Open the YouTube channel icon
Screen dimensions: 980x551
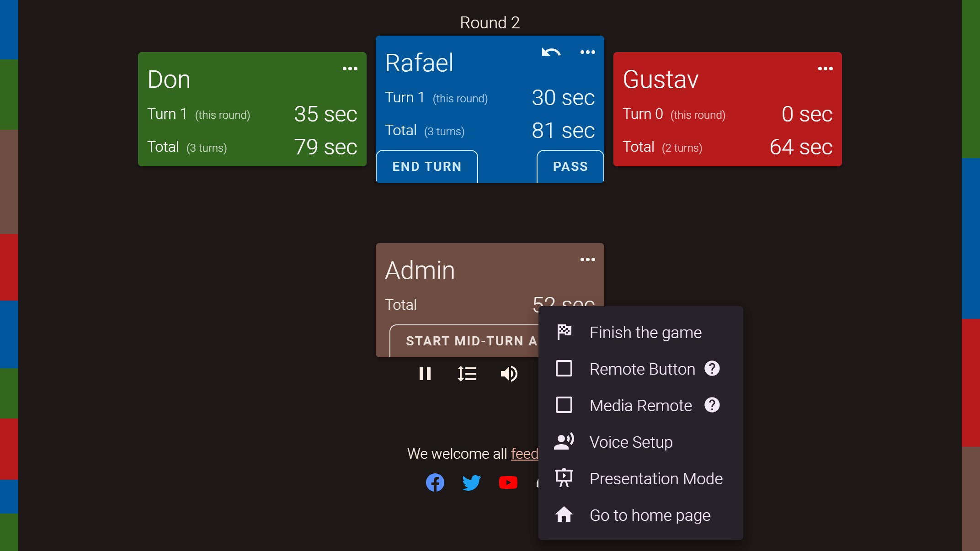pos(508,482)
